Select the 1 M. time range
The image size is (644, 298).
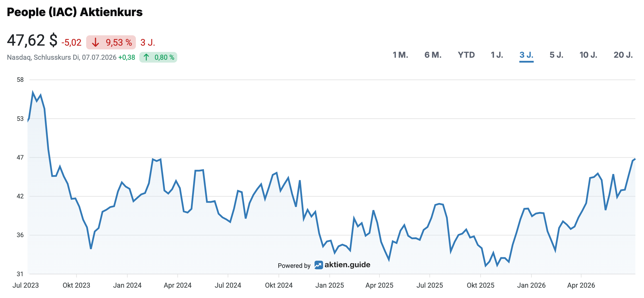pos(400,55)
